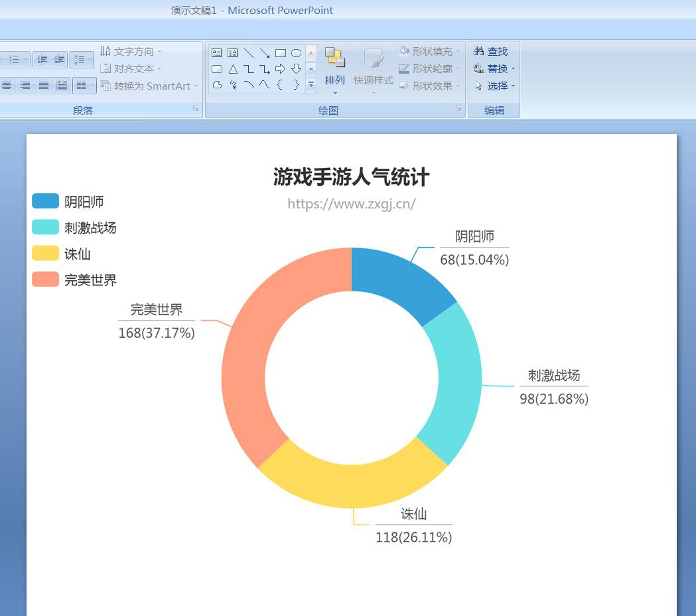Select the rectangle shape tool

pos(280,53)
